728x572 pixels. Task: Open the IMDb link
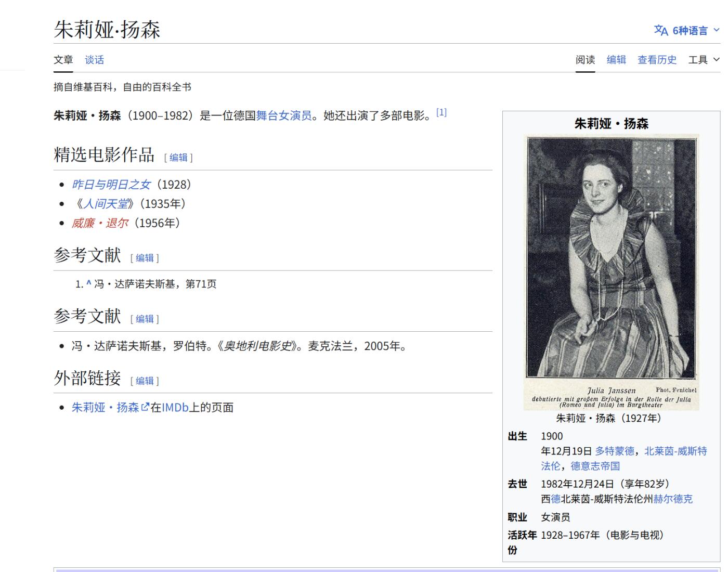175,407
